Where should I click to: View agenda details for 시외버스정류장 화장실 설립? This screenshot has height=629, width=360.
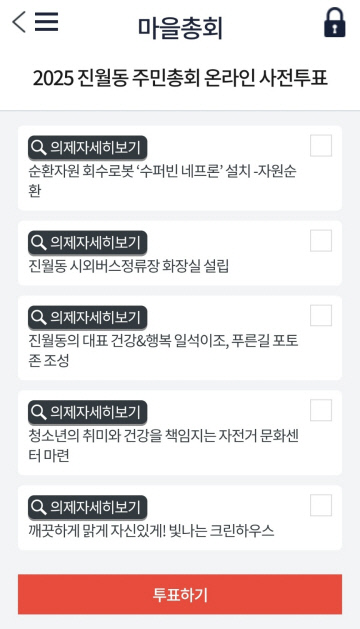(x=87, y=243)
